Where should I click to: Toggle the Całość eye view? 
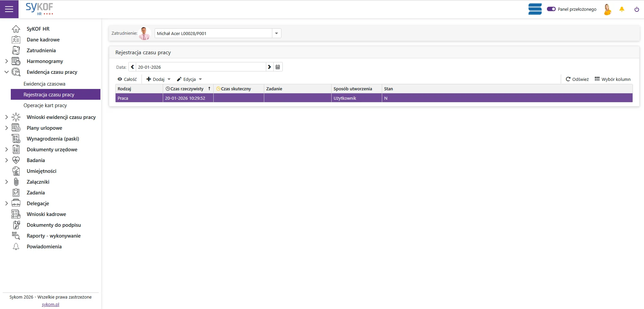127,79
